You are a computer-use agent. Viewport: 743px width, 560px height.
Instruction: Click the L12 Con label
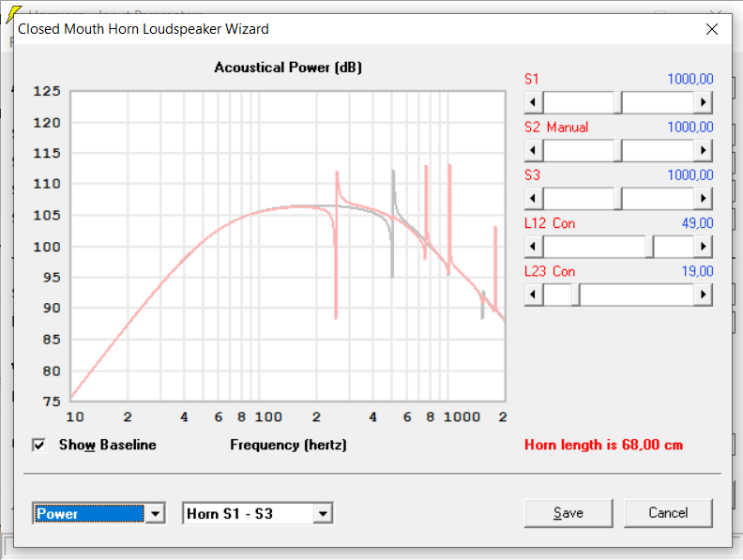[550, 223]
